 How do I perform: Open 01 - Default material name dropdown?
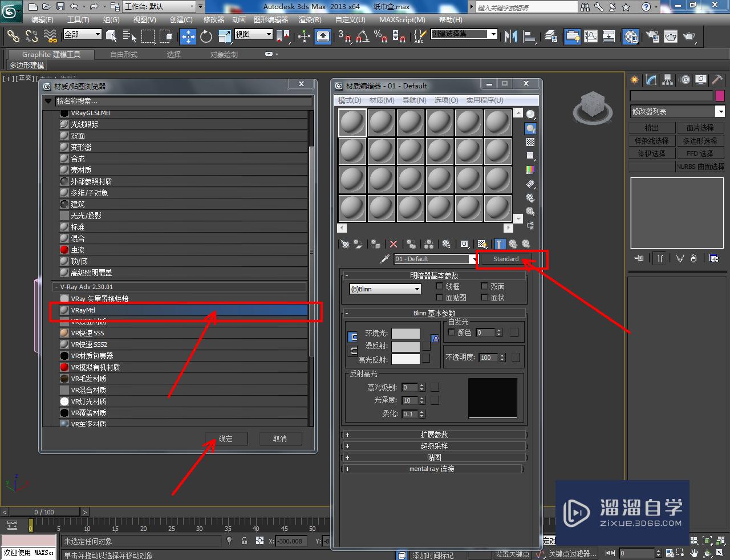click(435, 259)
